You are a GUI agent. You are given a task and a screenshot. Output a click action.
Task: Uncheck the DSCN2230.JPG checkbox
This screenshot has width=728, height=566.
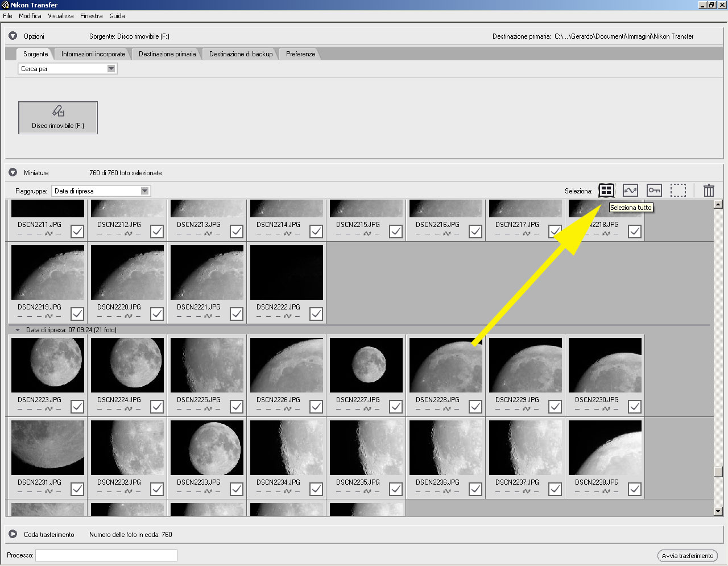click(x=635, y=406)
